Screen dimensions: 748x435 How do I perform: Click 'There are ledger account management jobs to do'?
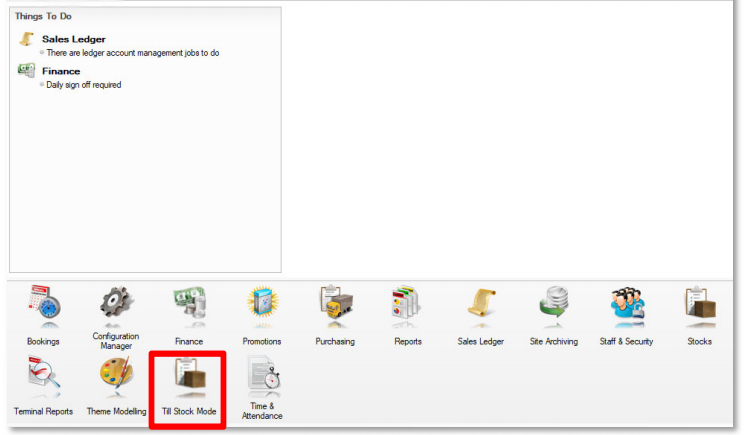[x=133, y=53]
